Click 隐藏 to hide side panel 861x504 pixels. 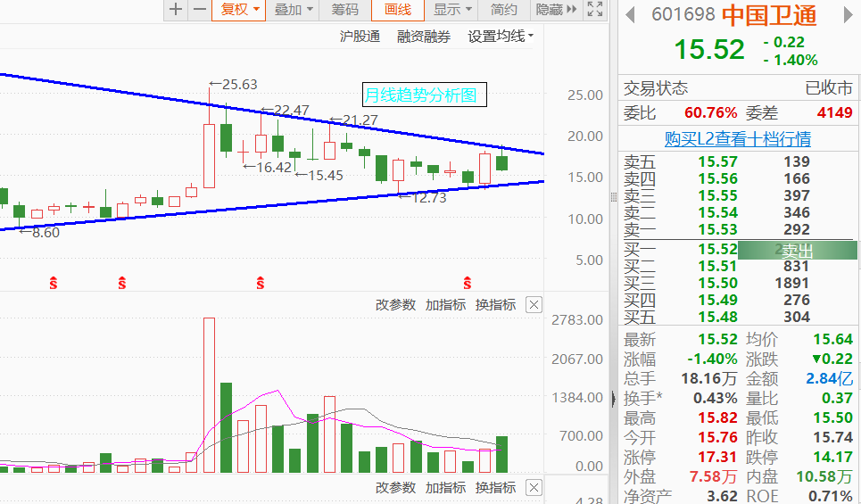click(x=556, y=9)
